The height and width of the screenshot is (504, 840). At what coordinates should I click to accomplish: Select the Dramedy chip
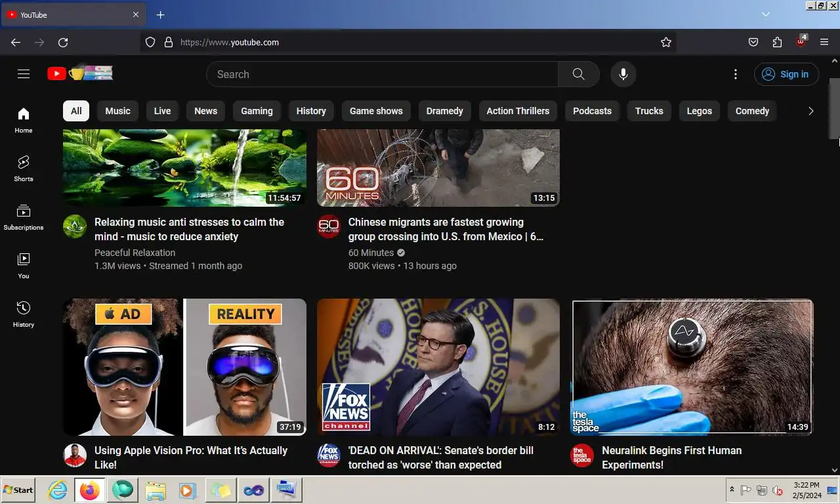point(444,111)
